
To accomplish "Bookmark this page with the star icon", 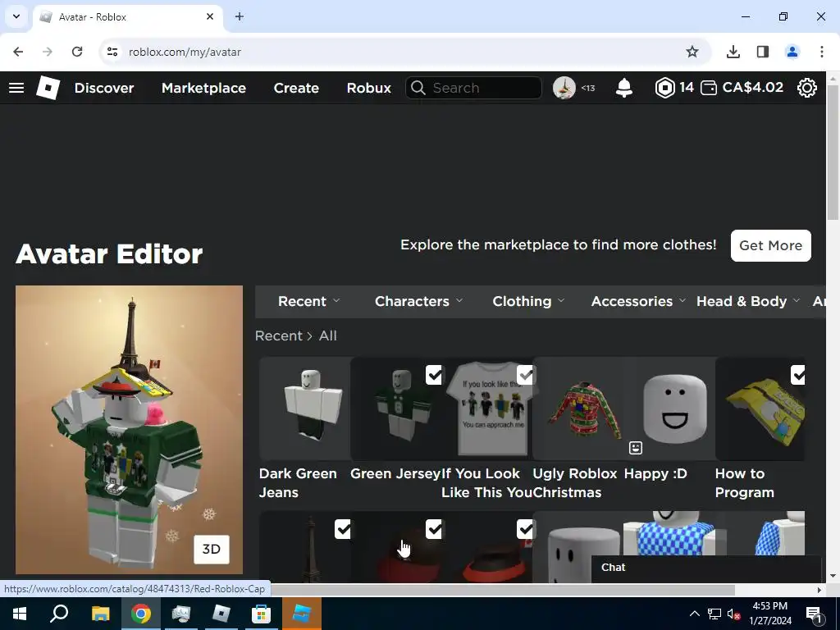I will (x=692, y=52).
